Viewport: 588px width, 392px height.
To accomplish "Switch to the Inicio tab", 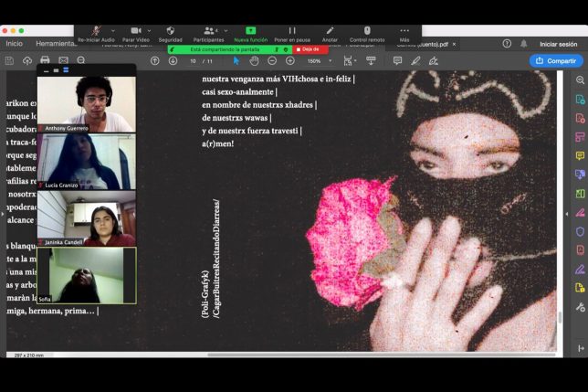I will (x=14, y=43).
